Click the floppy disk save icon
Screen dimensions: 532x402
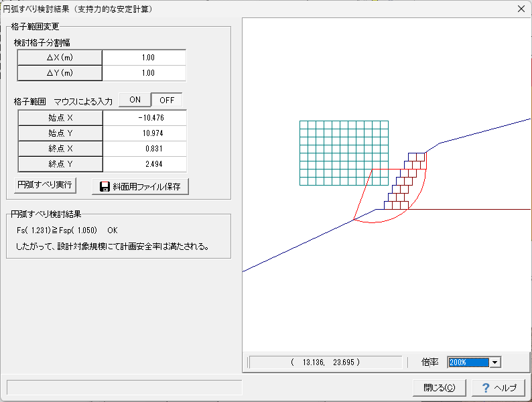105,187
